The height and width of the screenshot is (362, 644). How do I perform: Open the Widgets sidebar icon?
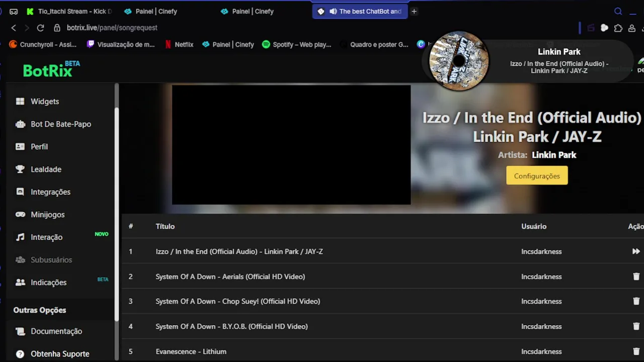(20, 102)
